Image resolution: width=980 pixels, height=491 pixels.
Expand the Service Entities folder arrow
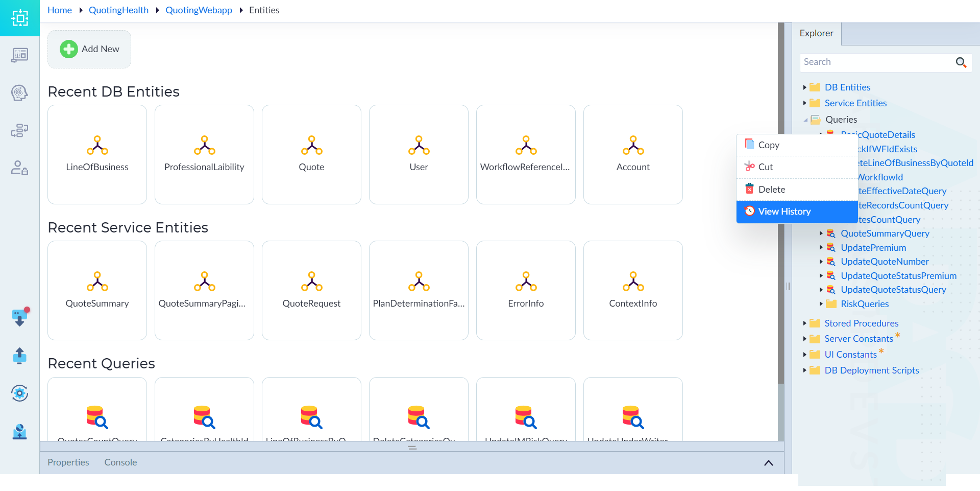[x=804, y=103]
